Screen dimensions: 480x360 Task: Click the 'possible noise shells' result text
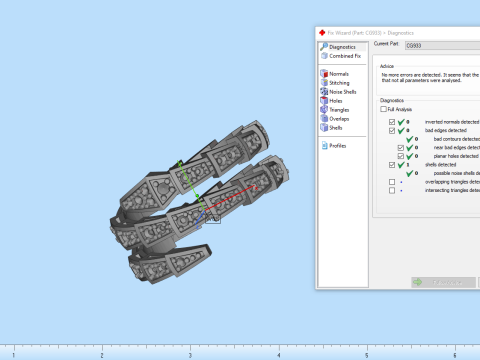click(457, 173)
